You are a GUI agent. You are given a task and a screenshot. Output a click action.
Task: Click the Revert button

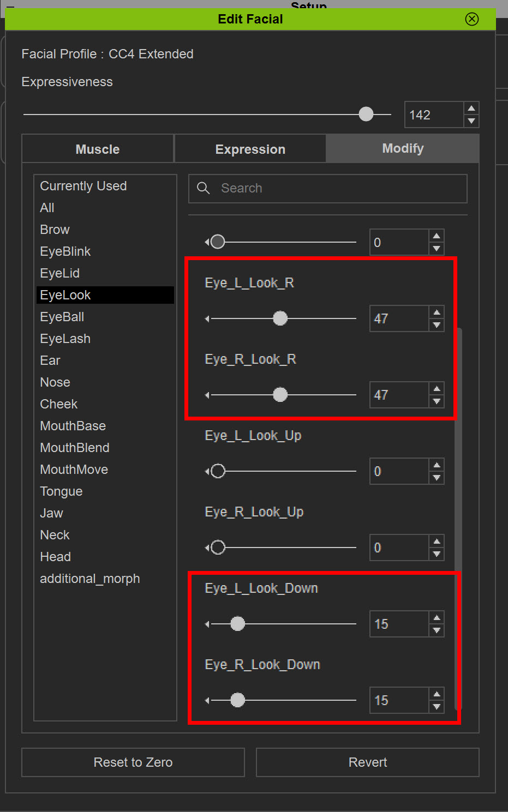(368, 762)
